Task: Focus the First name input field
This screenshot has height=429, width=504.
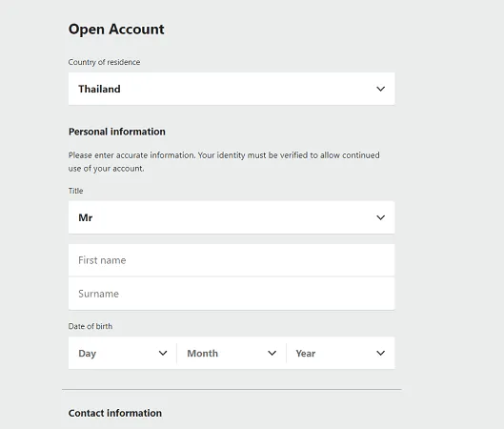Action: coord(232,260)
